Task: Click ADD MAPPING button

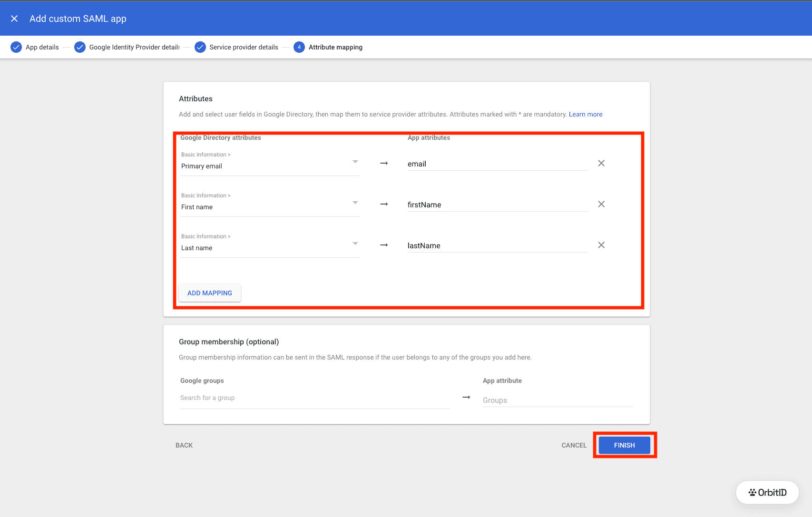Action: (210, 293)
